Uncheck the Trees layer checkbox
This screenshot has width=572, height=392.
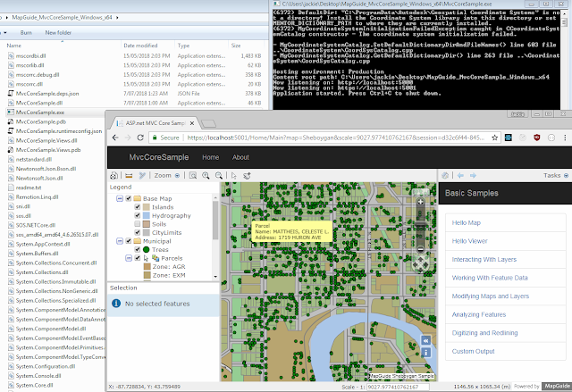tap(138, 249)
